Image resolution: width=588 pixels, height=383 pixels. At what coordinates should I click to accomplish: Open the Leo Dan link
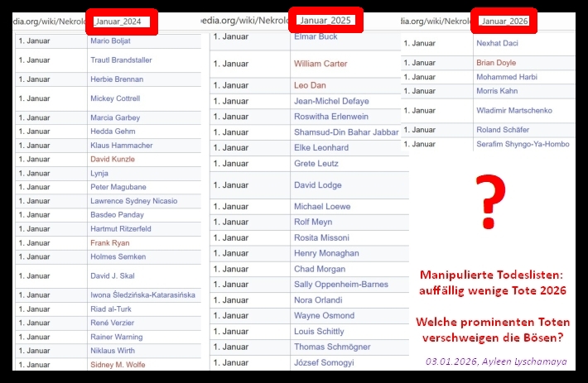point(311,85)
